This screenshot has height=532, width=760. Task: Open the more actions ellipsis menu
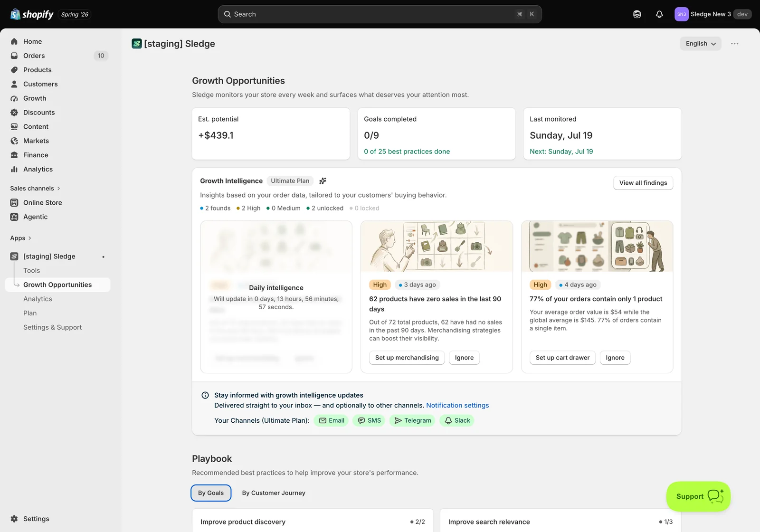pyautogui.click(x=735, y=44)
